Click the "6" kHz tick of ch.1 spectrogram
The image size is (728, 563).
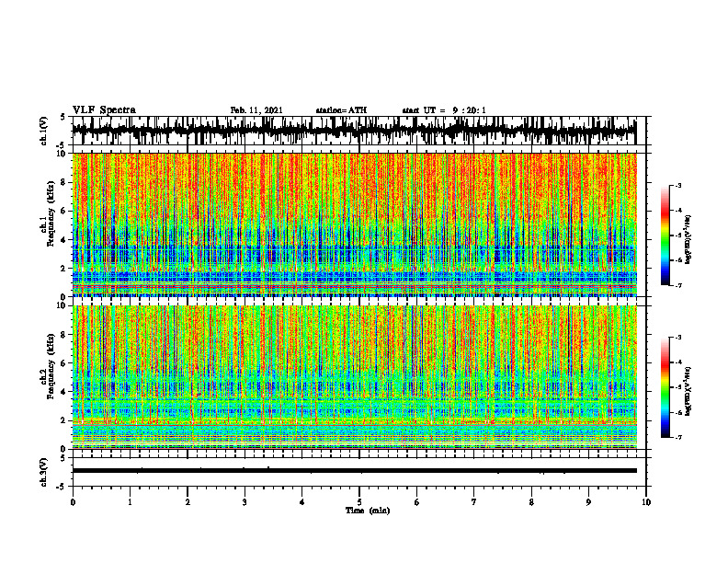coord(64,211)
